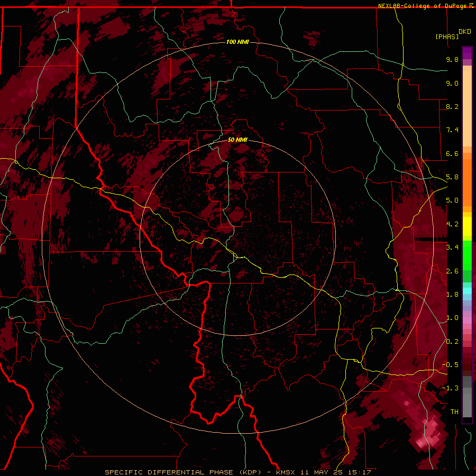
Task: Click the gray segment of the color bar
Action: [467, 397]
